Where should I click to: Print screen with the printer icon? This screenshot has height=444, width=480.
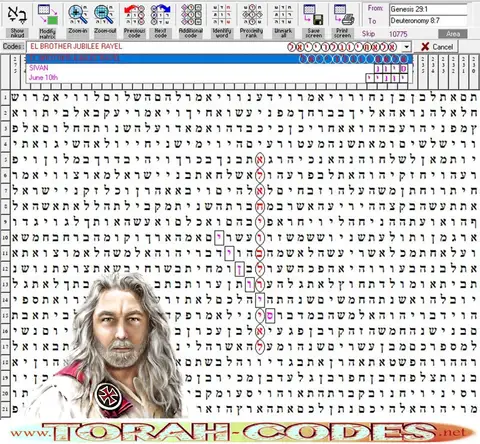(343, 21)
